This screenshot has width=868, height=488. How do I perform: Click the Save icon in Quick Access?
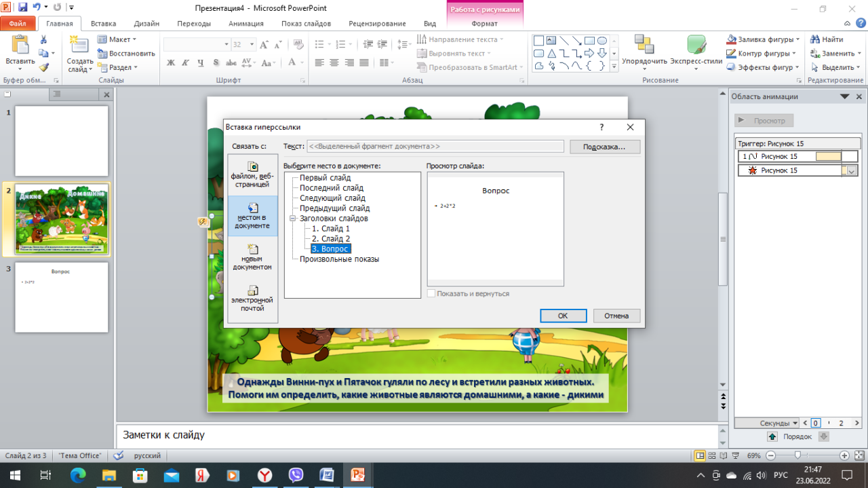click(23, 8)
